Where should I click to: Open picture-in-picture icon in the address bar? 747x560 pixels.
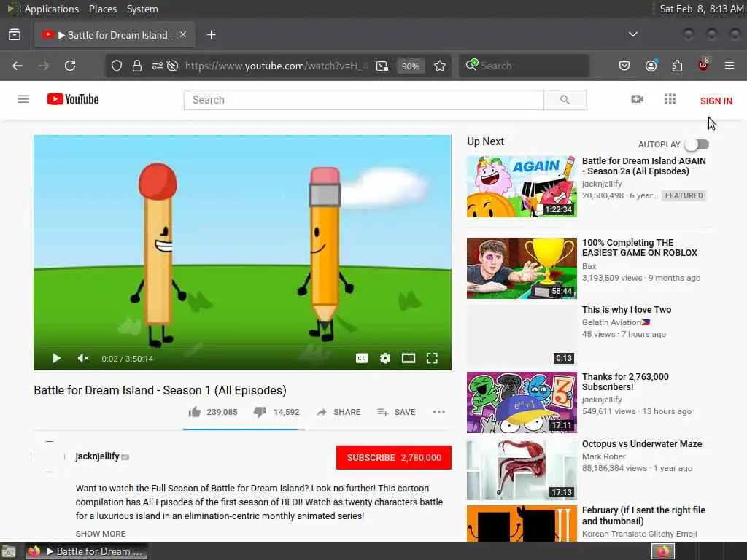382,66
